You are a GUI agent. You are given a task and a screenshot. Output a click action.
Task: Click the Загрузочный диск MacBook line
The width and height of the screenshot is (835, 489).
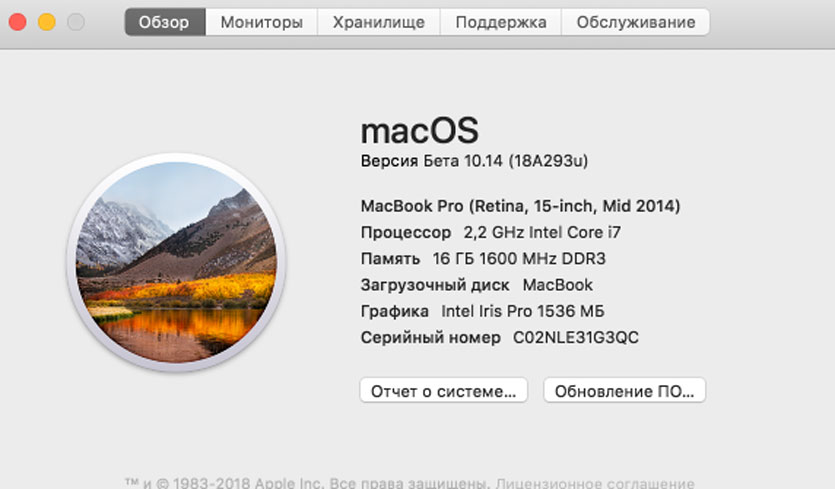coord(476,285)
